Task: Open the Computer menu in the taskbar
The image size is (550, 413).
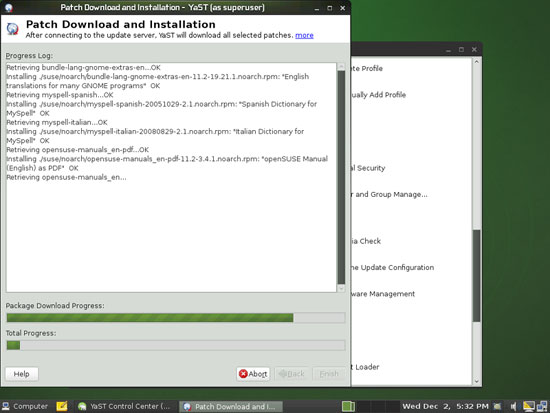Action: [x=25, y=406]
